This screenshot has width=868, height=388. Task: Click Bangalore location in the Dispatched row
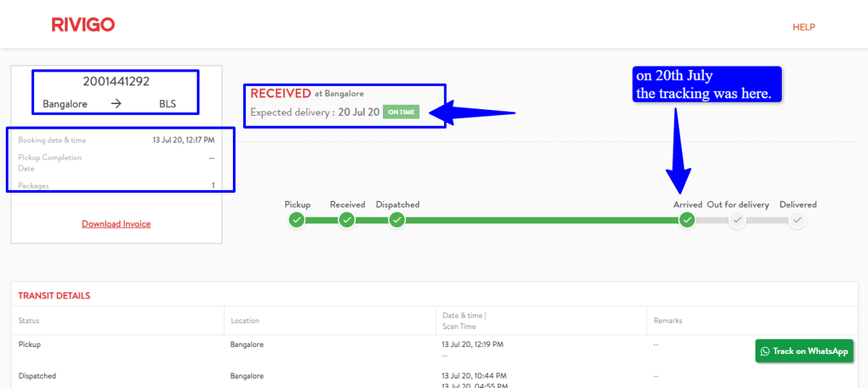click(247, 376)
